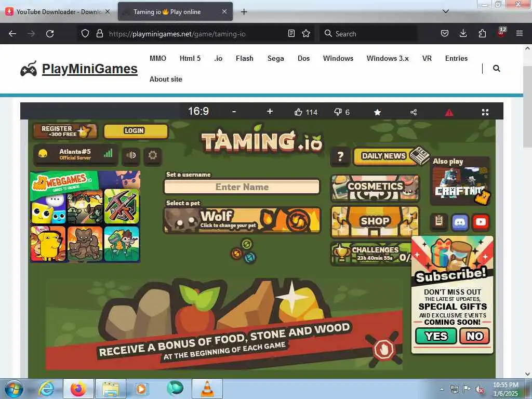The width and height of the screenshot is (532, 399).
Task: Add game to favorites with white star
Action: click(x=377, y=112)
